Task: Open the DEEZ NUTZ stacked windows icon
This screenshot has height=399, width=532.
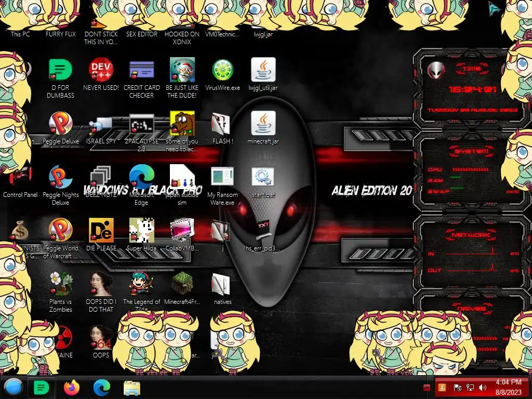Action: [101, 177]
